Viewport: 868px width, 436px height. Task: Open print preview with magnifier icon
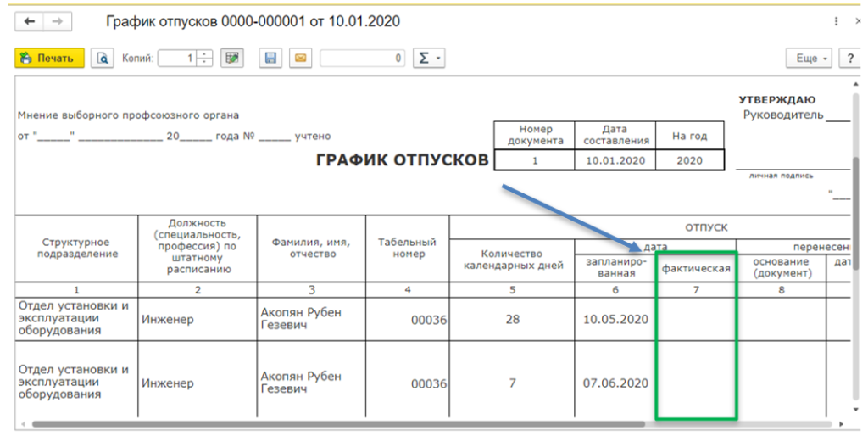click(103, 59)
